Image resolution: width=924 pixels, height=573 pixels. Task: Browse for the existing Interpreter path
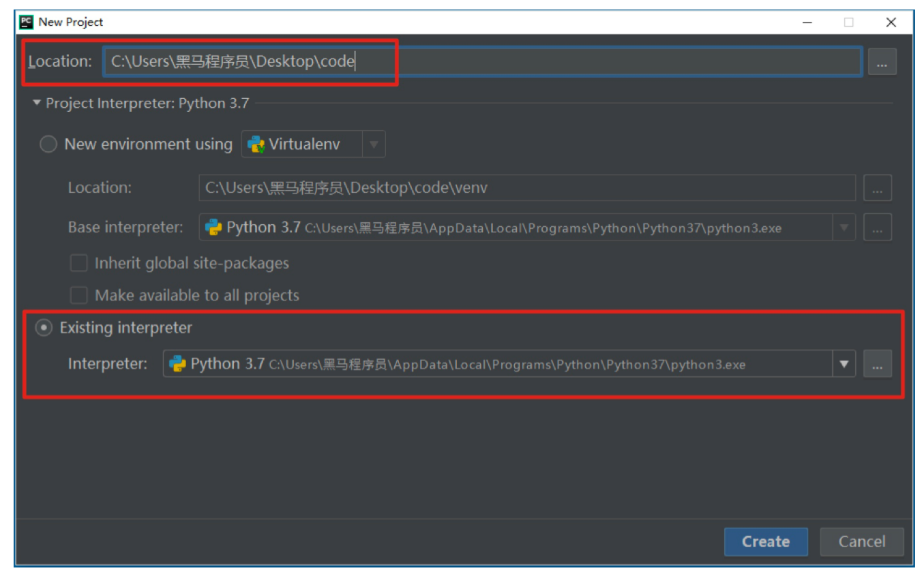878,364
